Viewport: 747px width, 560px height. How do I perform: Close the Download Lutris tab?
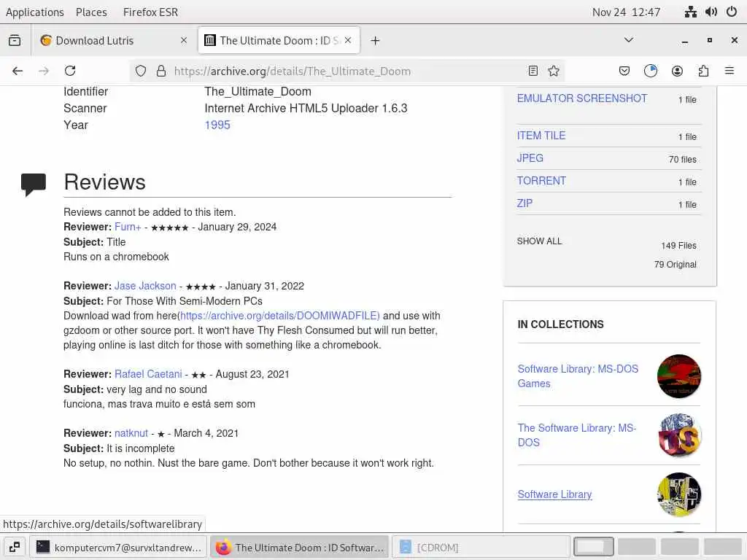point(184,41)
